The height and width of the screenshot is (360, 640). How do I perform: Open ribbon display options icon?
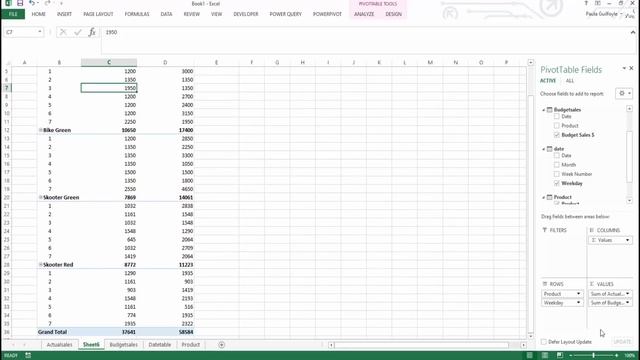pos(598,3)
